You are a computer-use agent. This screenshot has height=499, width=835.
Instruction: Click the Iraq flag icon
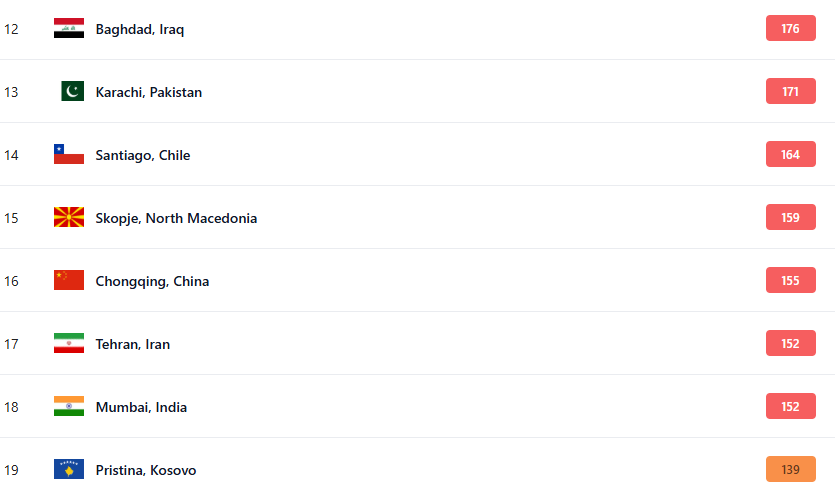[69, 29]
